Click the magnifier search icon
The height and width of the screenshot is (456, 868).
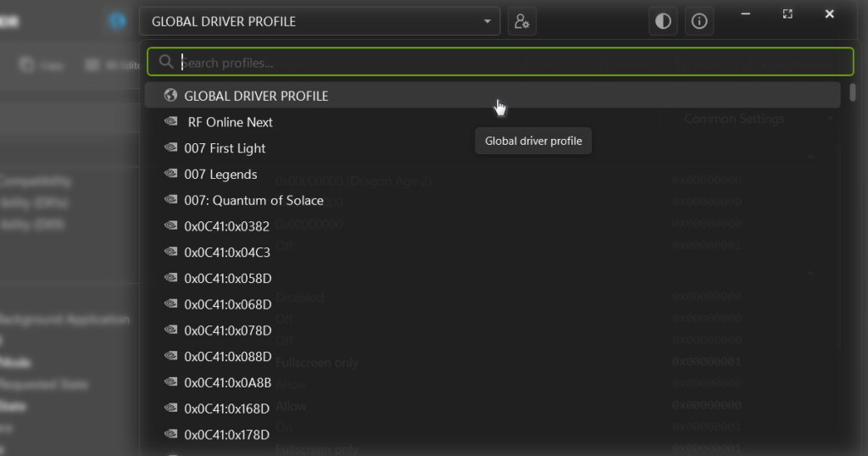tap(166, 62)
